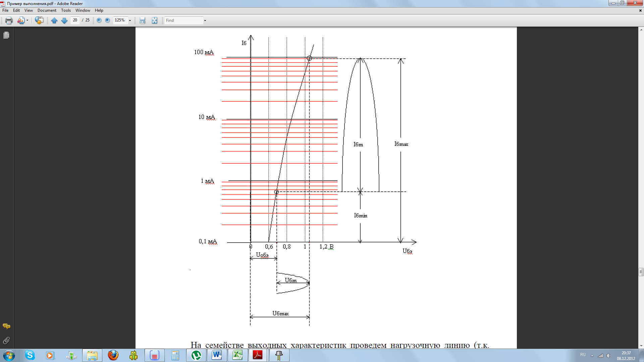Open Firefox from the taskbar
The image size is (644, 362).
point(113,355)
